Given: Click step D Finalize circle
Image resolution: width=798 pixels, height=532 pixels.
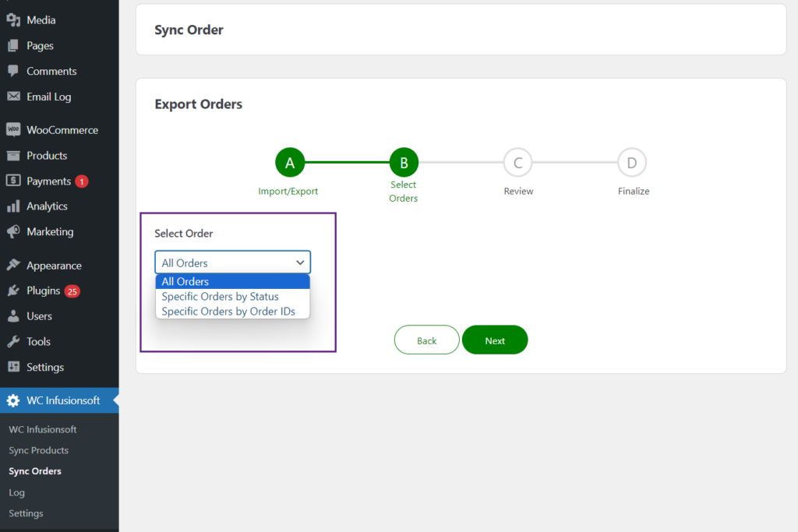Looking at the screenshot, I should [631, 163].
